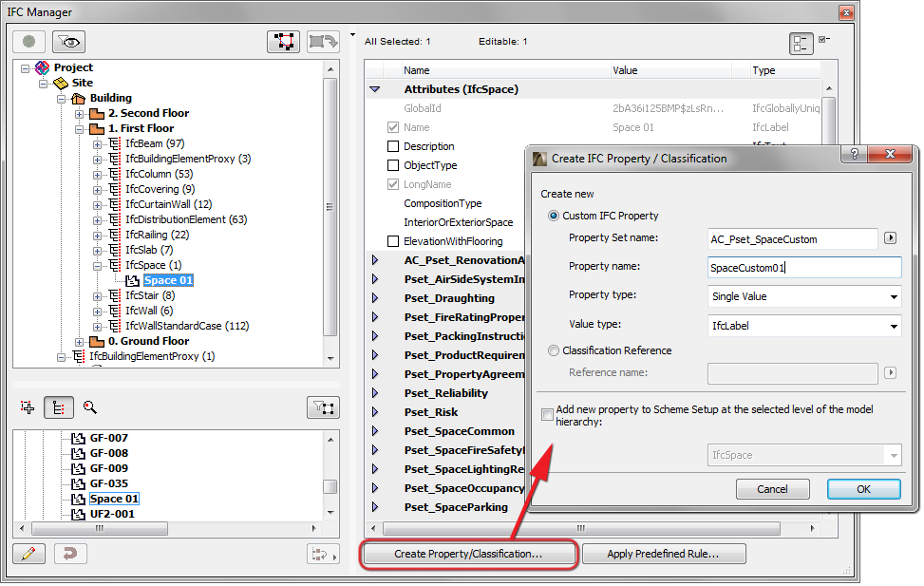Click the small checklist options icon near the top right
This screenshot has width=924, height=586.
click(824, 40)
